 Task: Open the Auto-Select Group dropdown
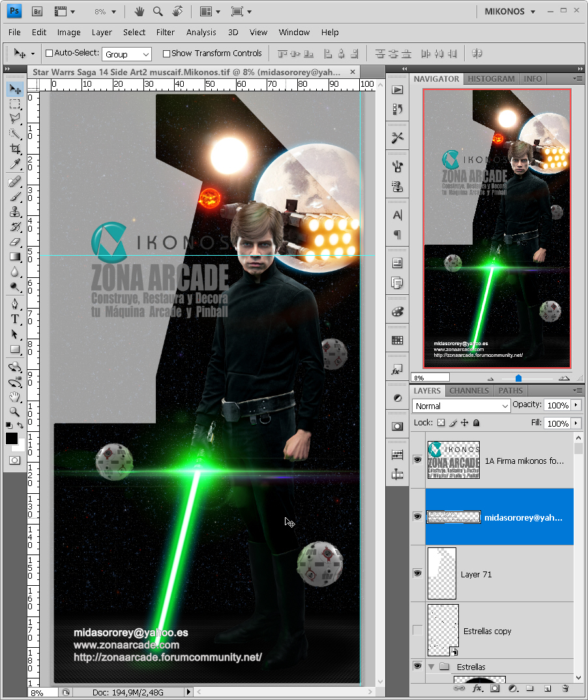coord(126,54)
